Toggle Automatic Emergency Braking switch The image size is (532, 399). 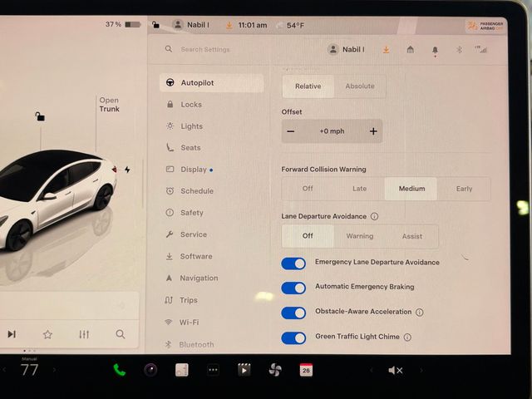click(x=293, y=288)
